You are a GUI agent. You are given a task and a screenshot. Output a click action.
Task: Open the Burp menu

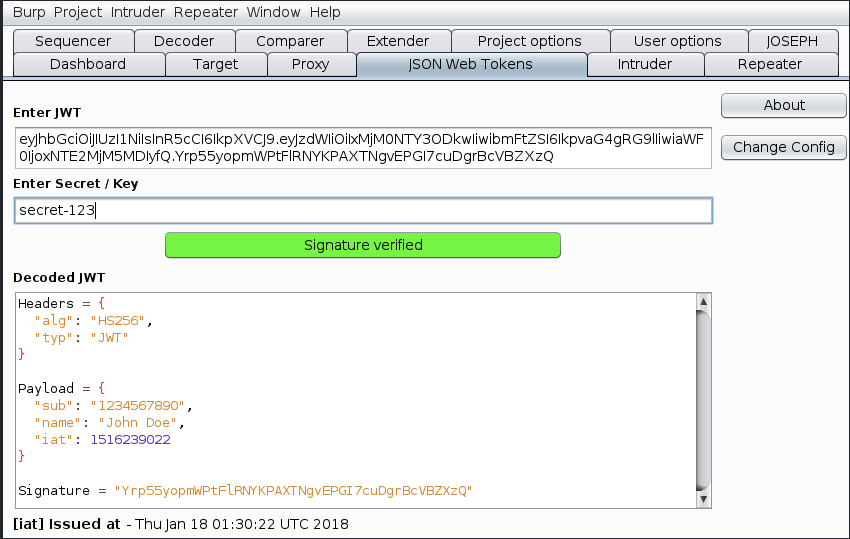[29, 12]
